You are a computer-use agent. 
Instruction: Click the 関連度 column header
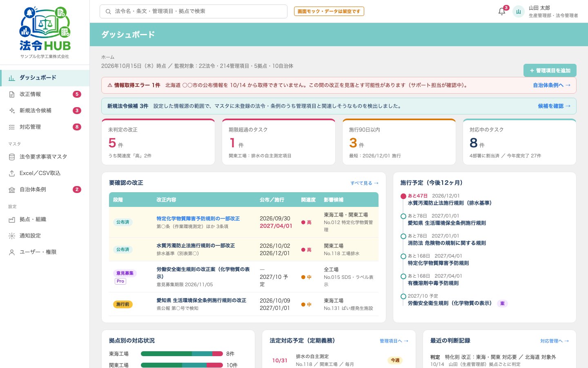coord(308,200)
